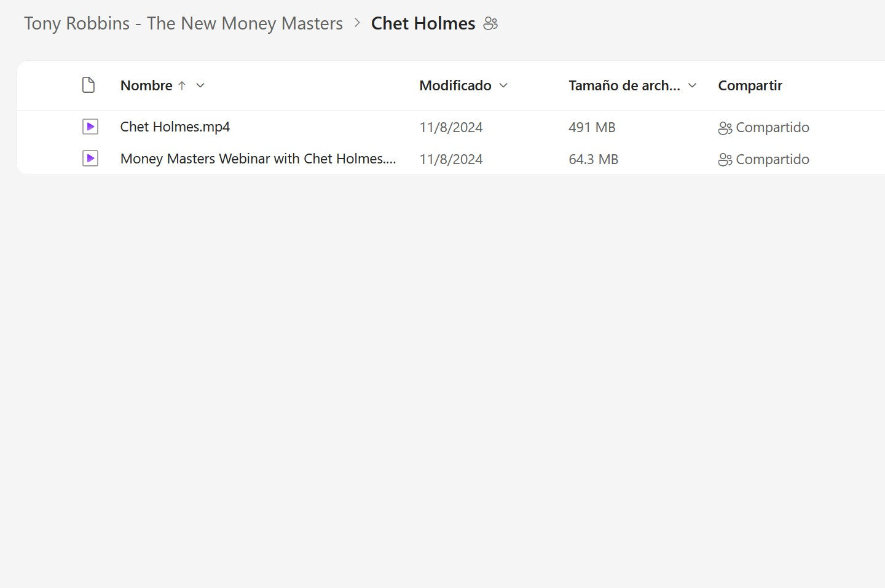The image size is (885, 588).
Task: Click the shared people icon beside the Chet Holmes title
Action: (x=490, y=24)
